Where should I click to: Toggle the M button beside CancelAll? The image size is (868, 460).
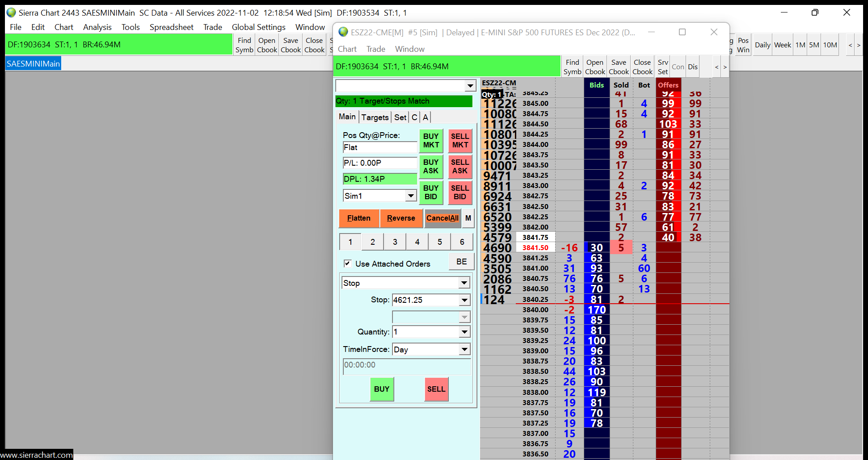point(468,218)
